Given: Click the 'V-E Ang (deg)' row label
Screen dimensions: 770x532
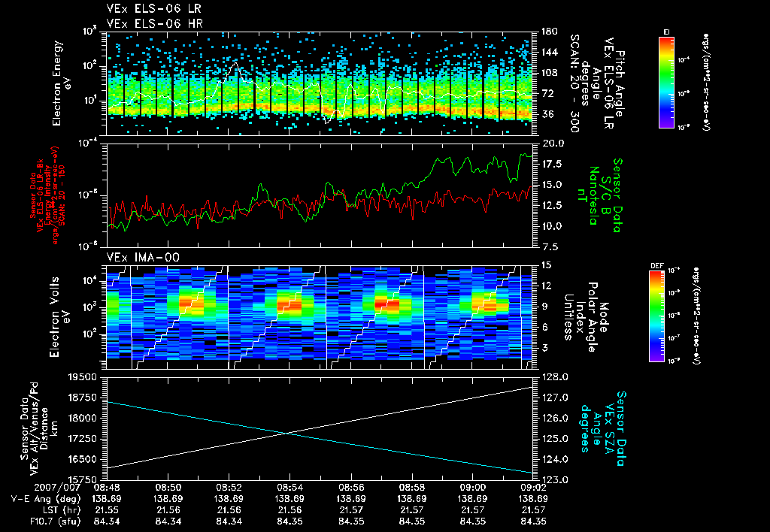Looking at the screenshot, I should [x=46, y=499].
